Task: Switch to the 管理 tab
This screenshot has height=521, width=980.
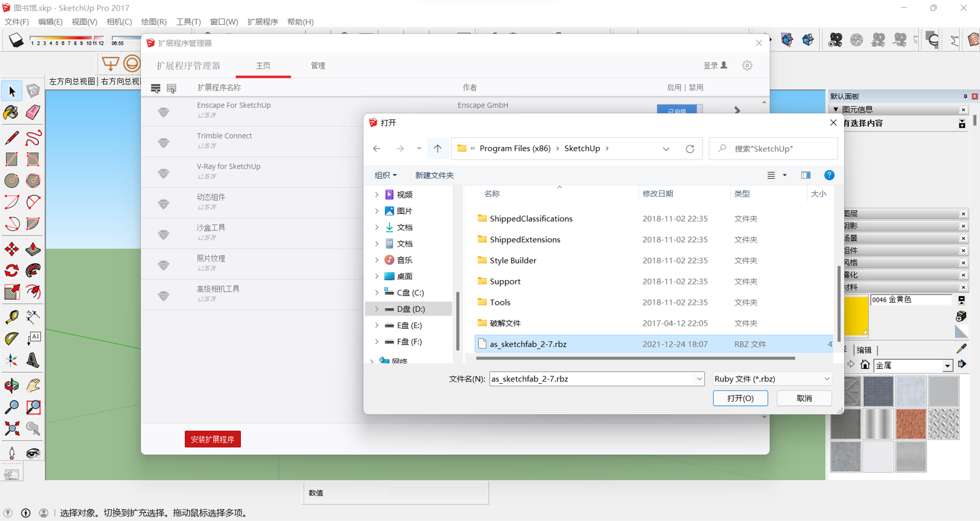Action: coord(318,66)
